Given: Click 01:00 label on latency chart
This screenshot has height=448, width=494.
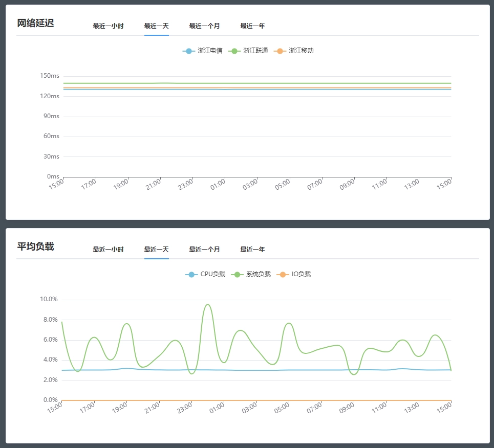Looking at the screenshot, I should click(218, 185).
